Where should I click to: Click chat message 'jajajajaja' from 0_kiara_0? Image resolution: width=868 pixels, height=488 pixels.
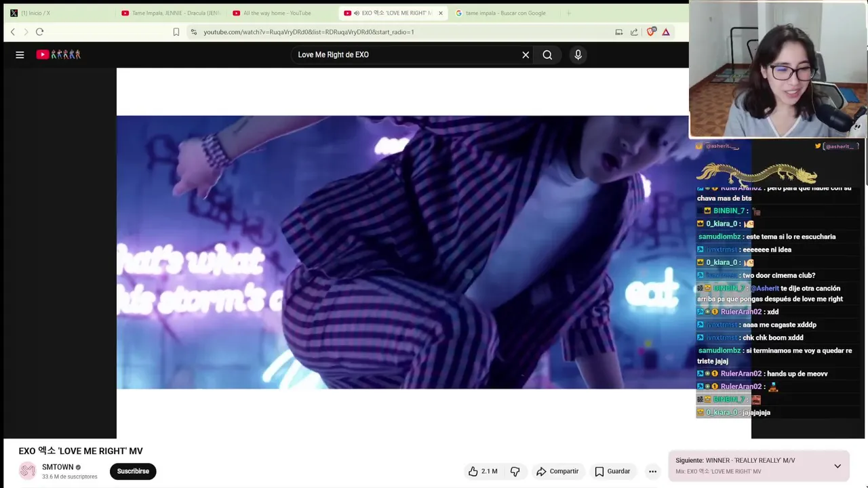tap(756, 412)
